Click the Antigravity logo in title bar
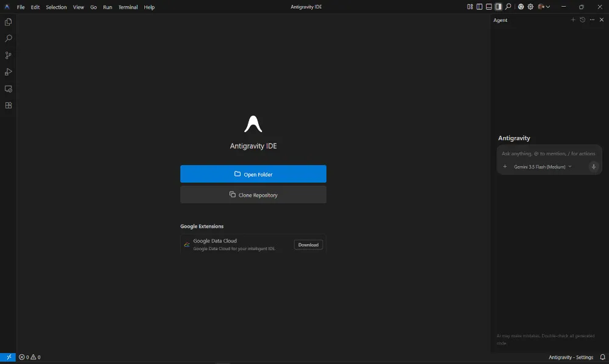 [7, 7]
